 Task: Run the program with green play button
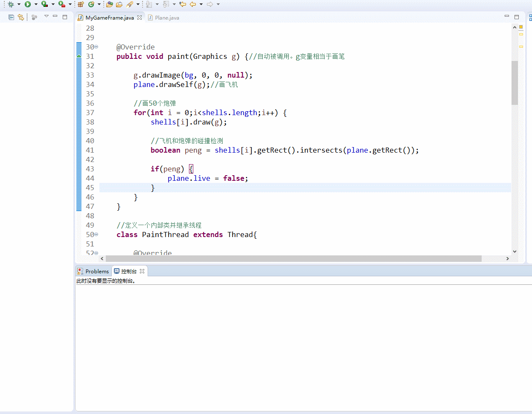[28, 4]
